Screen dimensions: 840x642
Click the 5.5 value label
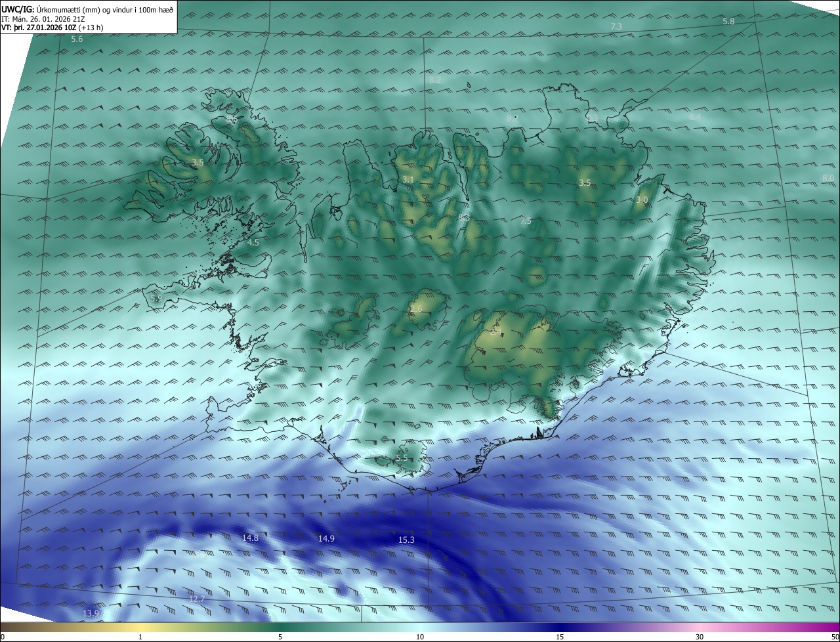402,458
